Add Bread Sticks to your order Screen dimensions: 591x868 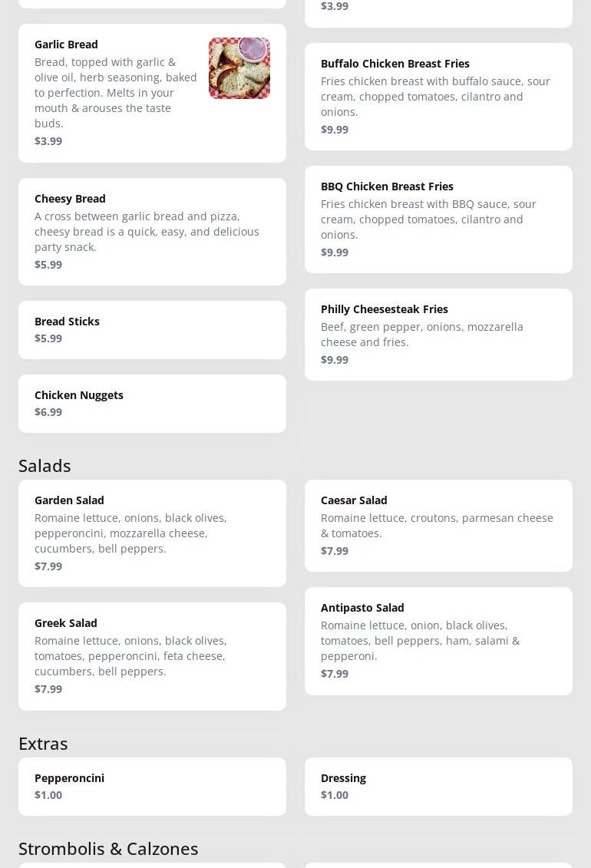[152, 329]
